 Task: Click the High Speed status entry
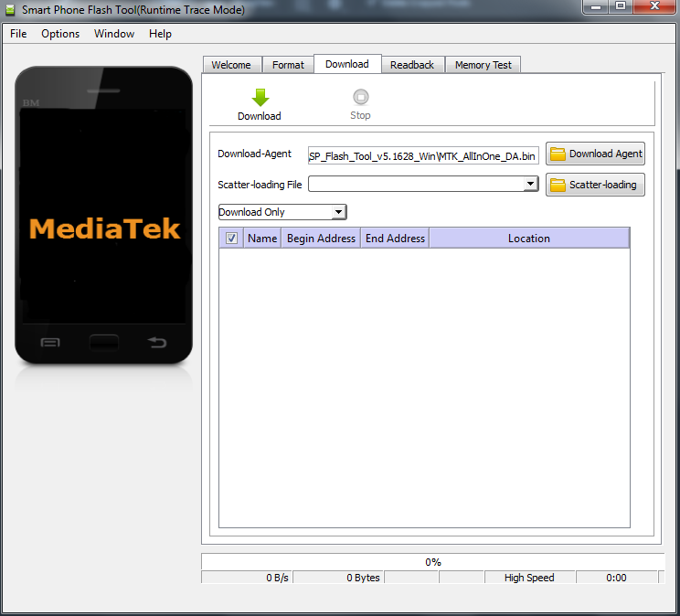click(529, 578)
